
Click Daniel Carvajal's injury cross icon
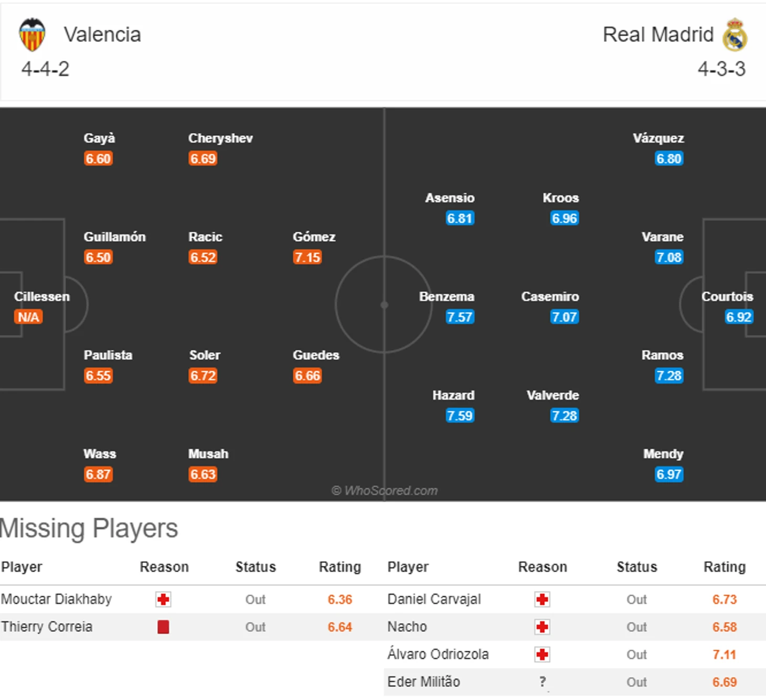pyautogui.click(x=542, y=599)
